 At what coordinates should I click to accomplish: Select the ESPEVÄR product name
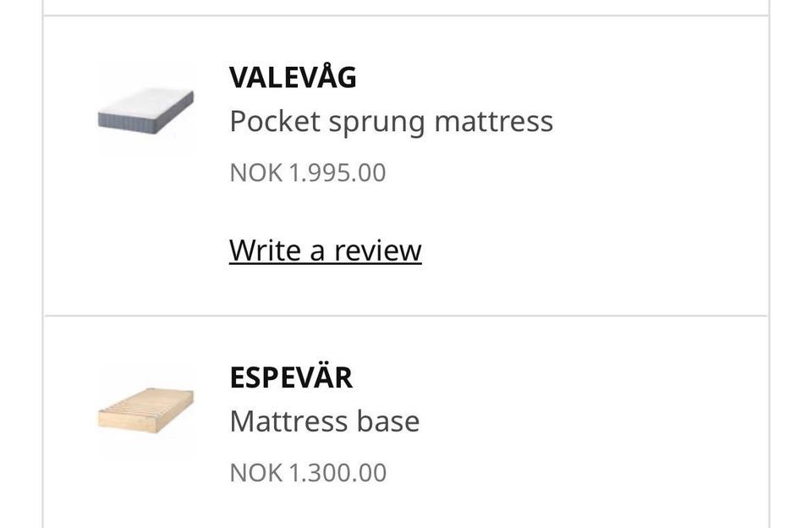(291, 377)
